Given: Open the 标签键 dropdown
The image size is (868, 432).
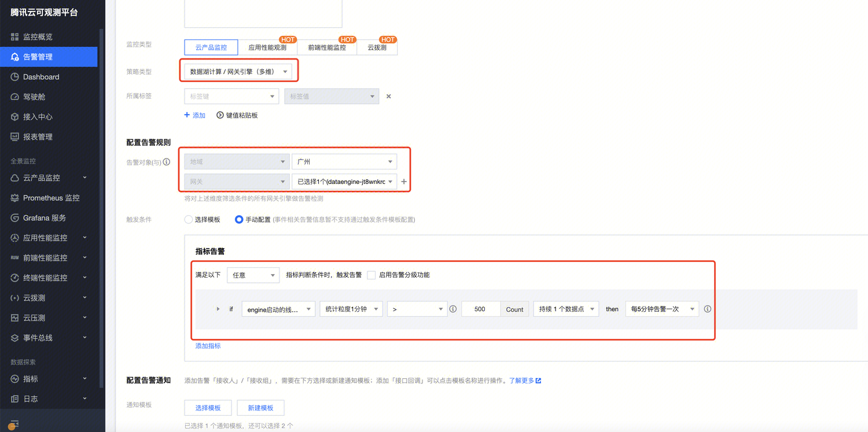Looking at the screenshot, I should click(x=231, y=97).
